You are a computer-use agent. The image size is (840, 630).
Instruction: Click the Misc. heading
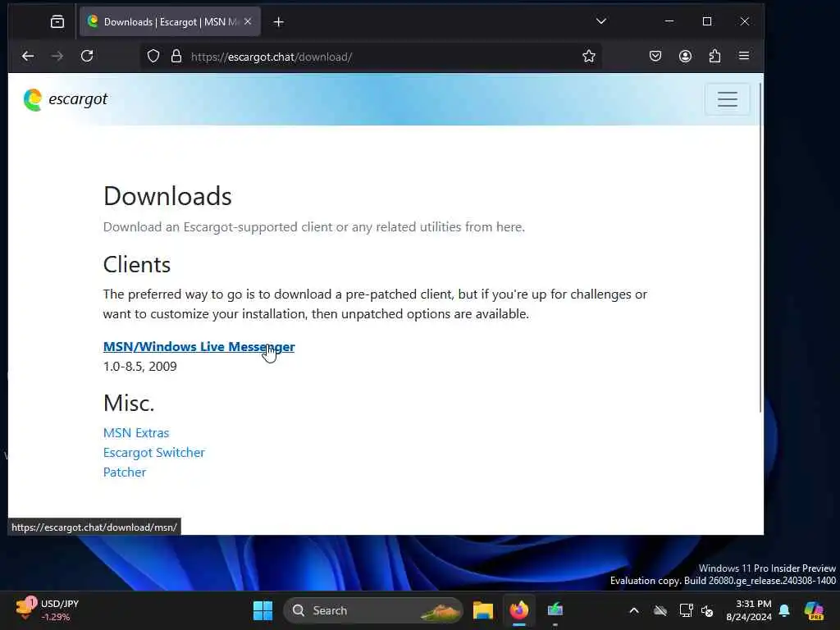[129, 403]
